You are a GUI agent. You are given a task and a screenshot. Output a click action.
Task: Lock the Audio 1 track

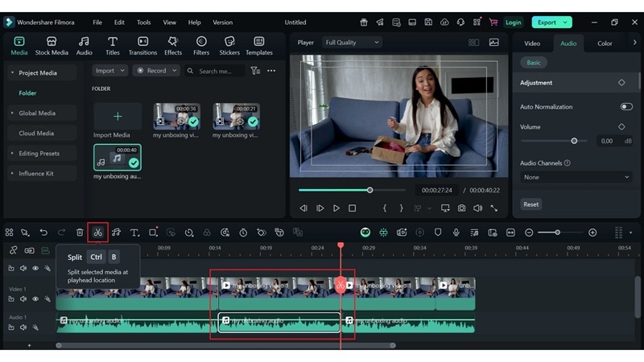[11, 327]
